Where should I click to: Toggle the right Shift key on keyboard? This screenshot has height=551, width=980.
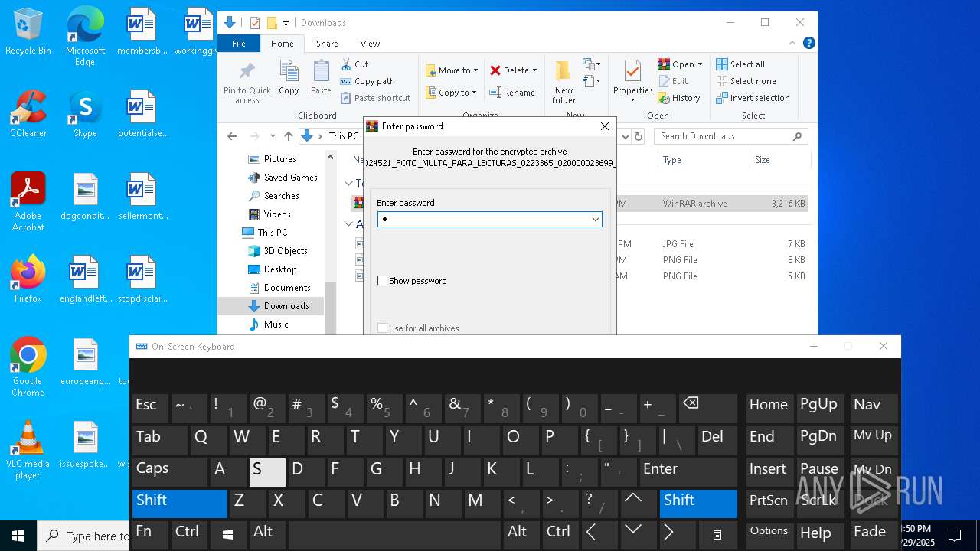click(x=698, y=504)
